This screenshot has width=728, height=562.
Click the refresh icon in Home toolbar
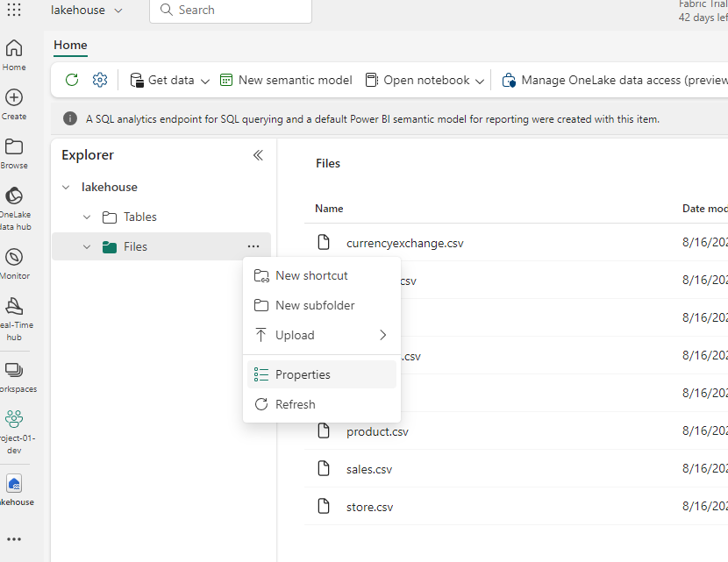72,80
